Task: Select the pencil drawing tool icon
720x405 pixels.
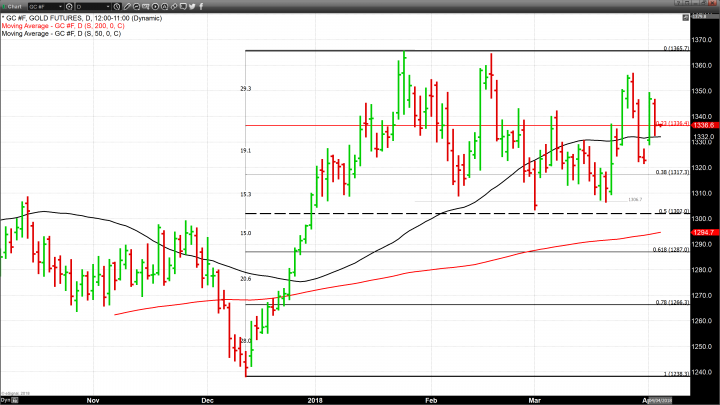Action: 127,6
